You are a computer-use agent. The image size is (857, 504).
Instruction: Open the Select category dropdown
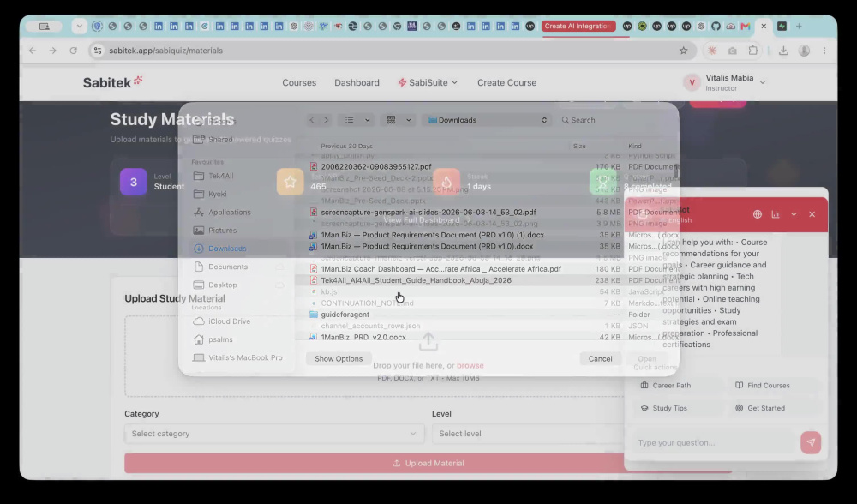coord(274,434)
